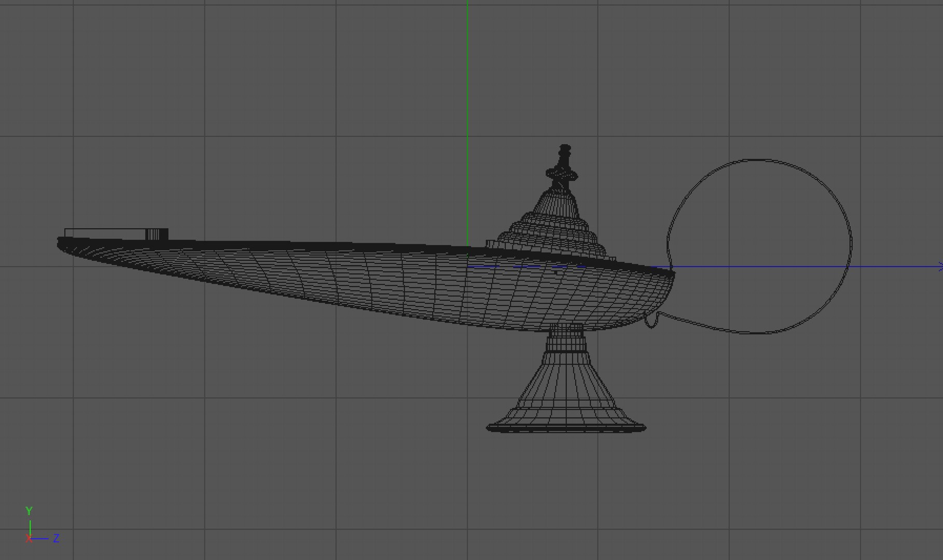Click the Y label on axis gizmo
This screenshot has width=943, height=560.
29,511
